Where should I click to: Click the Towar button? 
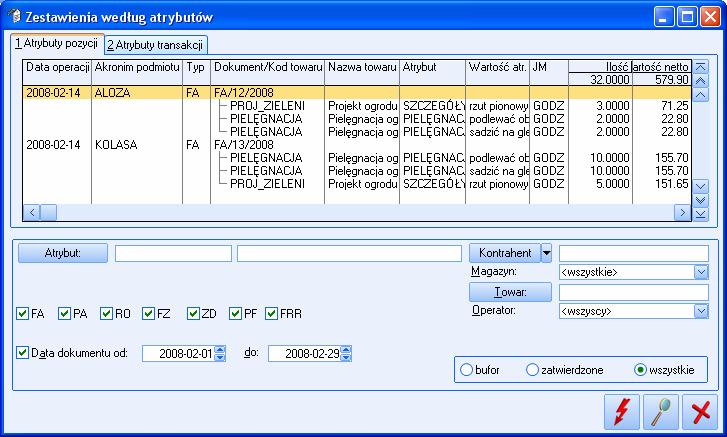click(x=510, y=292)
